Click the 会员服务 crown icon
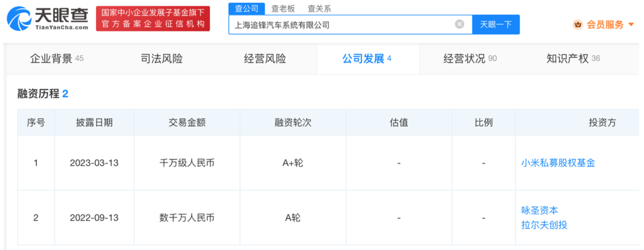 click(578, 24)
